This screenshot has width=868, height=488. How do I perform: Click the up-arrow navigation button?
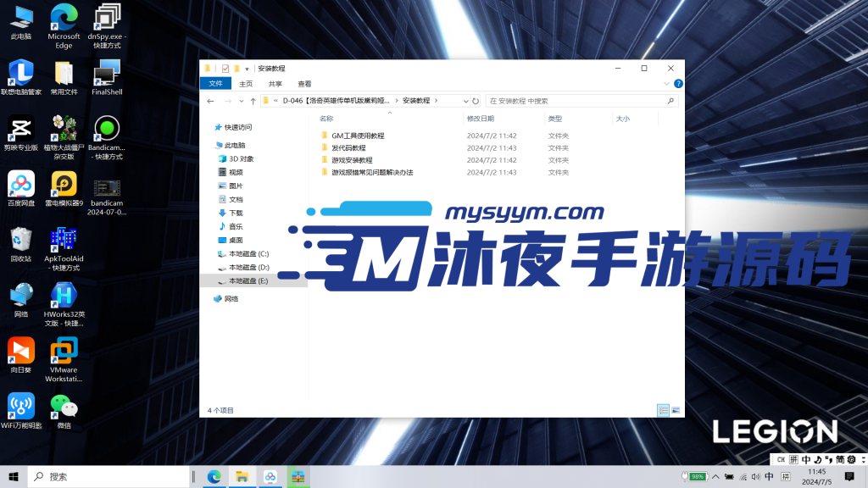(253, 100)
